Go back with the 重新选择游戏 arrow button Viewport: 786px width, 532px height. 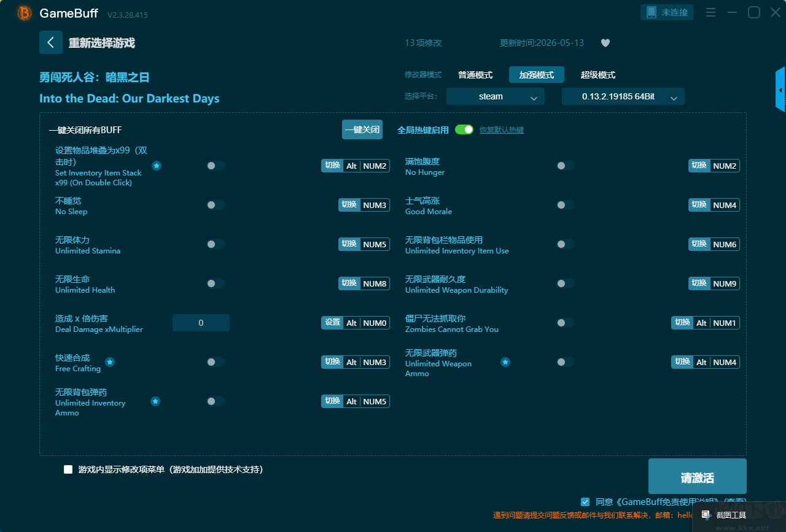pos(51,42)
